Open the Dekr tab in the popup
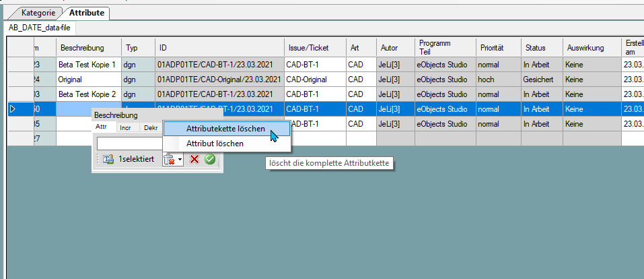 coord(151,127)
